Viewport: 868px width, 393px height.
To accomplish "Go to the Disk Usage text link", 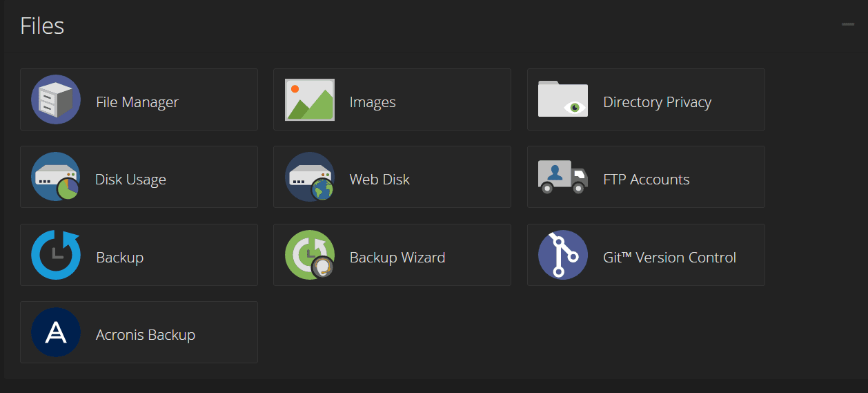I will point(130,180).
